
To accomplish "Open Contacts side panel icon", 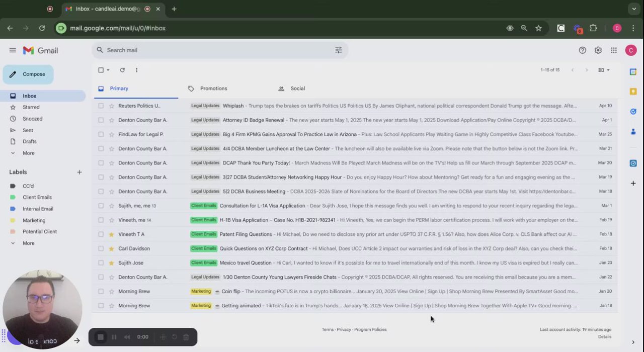I will coord(633,131).
